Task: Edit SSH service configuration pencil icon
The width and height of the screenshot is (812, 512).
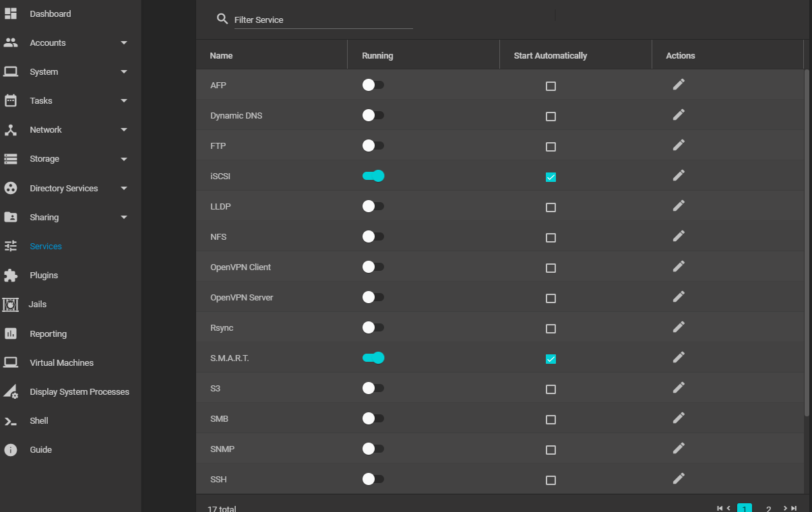Action: (679, 478)
